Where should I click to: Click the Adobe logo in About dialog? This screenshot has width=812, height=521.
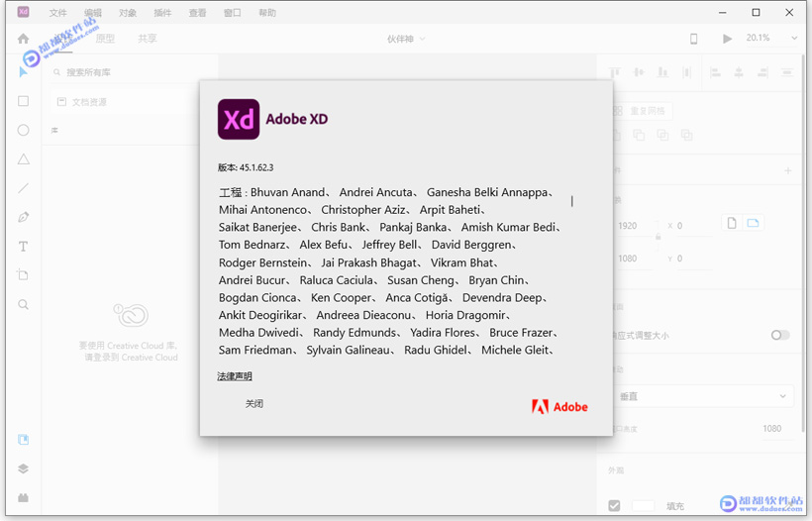[559, 407]
